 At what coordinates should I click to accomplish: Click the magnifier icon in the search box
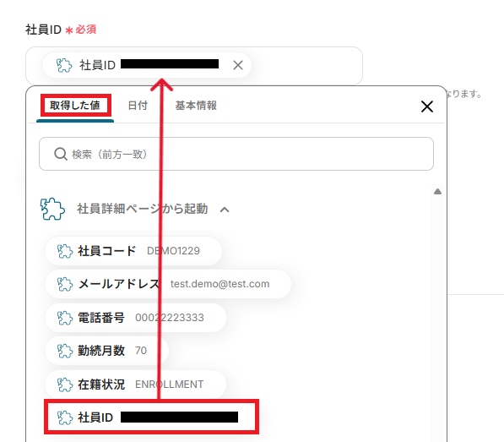coord(61,154)
